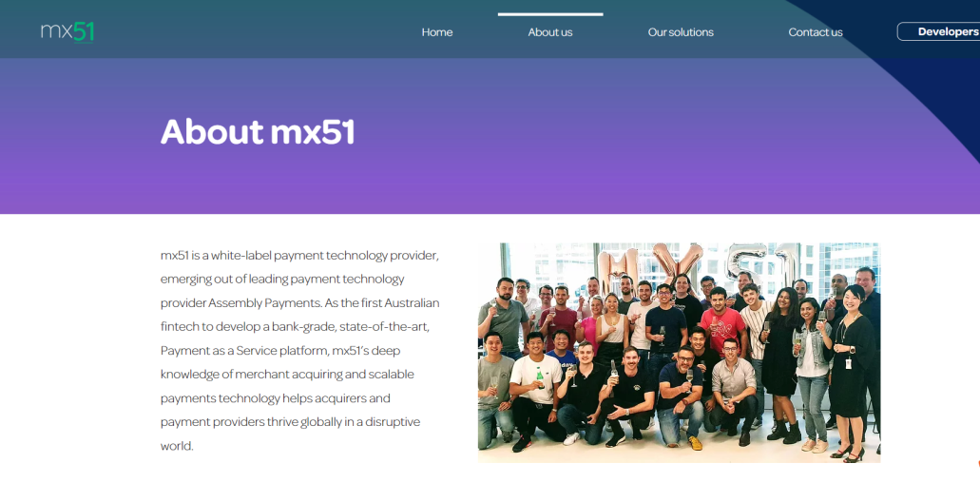Click the white active-tab underline above About us

tap(550, 14)
